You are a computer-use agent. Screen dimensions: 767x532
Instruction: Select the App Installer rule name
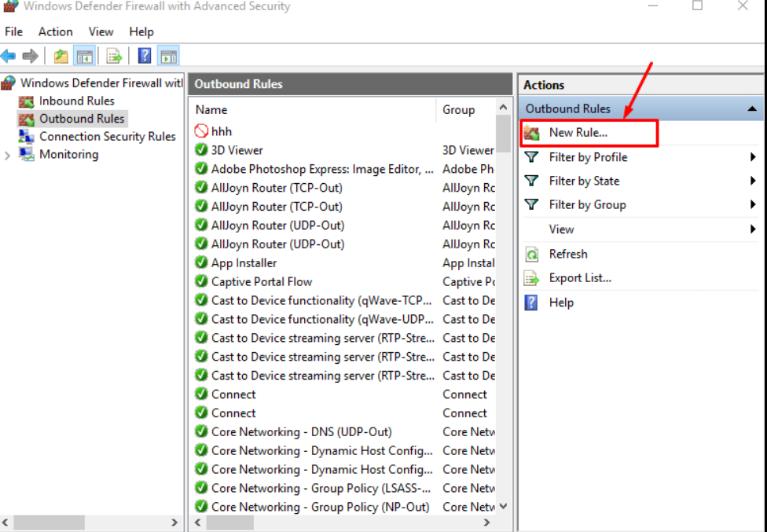(x=244, y=262)
